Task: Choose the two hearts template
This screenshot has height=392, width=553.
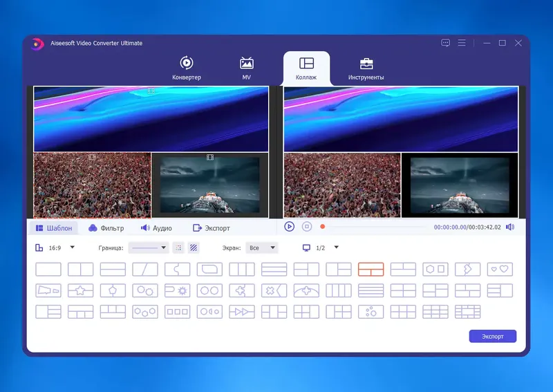Action: (500, 269)
